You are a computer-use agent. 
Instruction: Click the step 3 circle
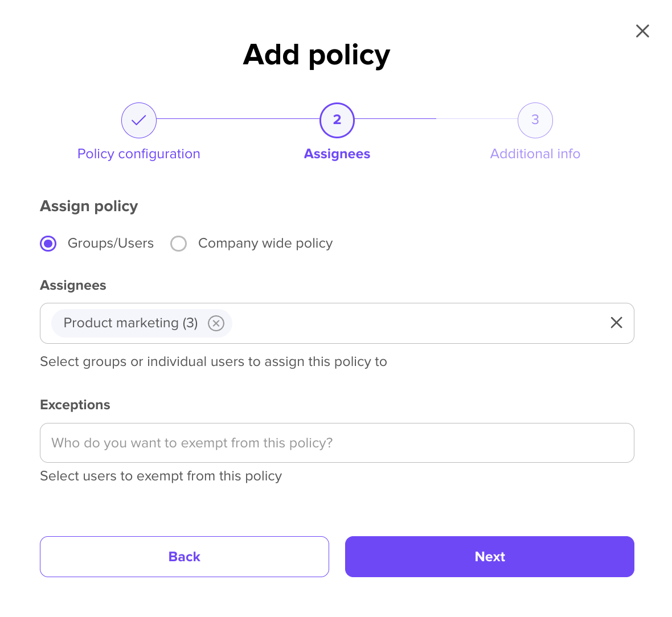[535, 120]
